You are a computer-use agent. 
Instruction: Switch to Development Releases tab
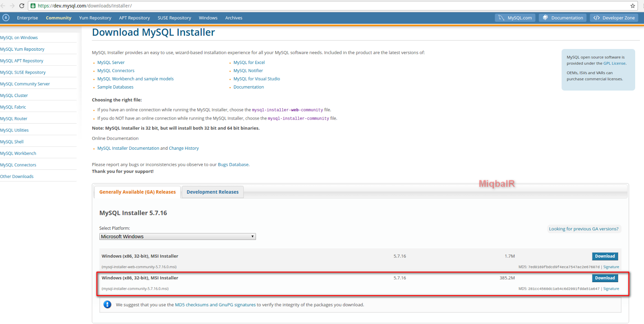tap(213, 192)
